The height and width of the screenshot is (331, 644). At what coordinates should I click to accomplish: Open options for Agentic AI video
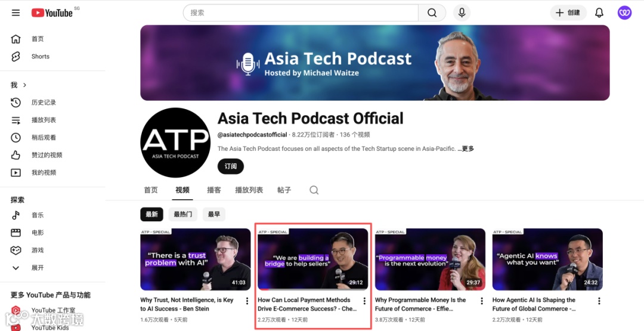(x=599, y=301)
